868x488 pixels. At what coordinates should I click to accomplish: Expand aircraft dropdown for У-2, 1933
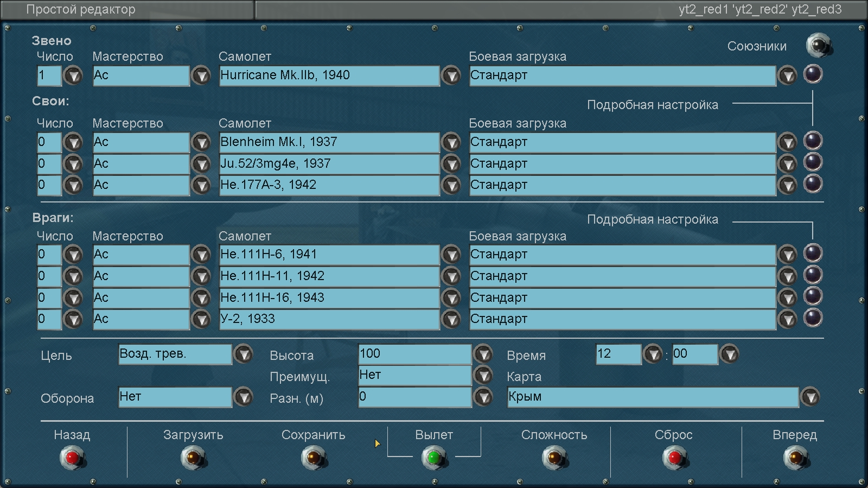click(x=451, y=319)
